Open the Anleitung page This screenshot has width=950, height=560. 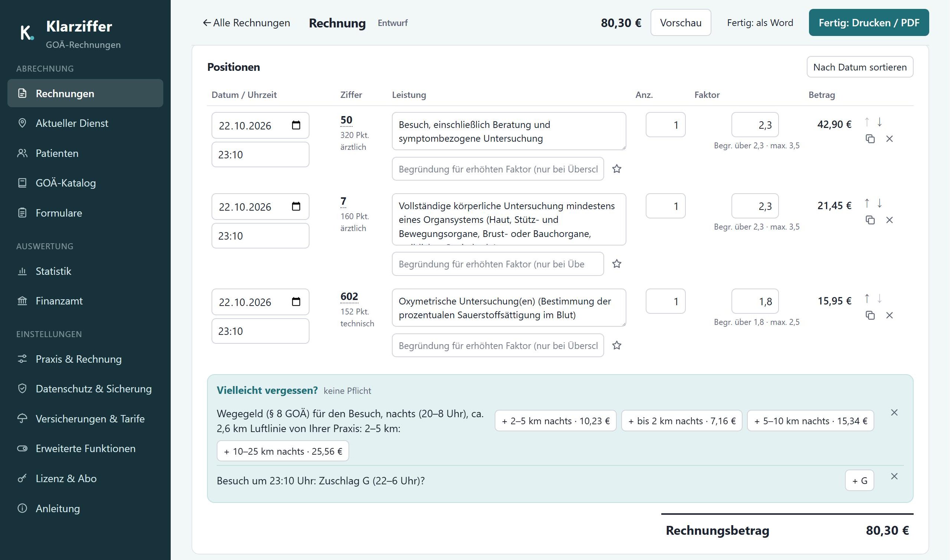[85, 508]
